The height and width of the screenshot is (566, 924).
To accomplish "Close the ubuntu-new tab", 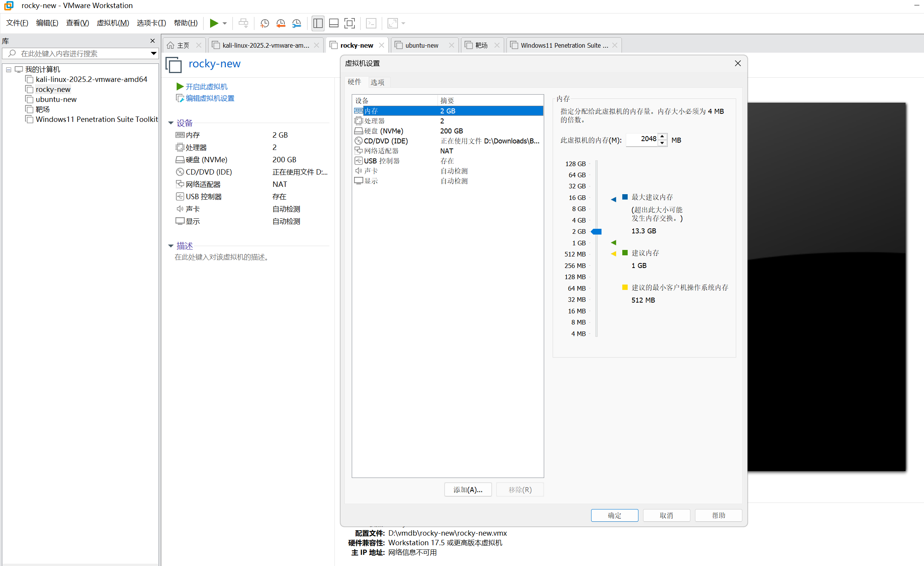I will coord(451,45).
